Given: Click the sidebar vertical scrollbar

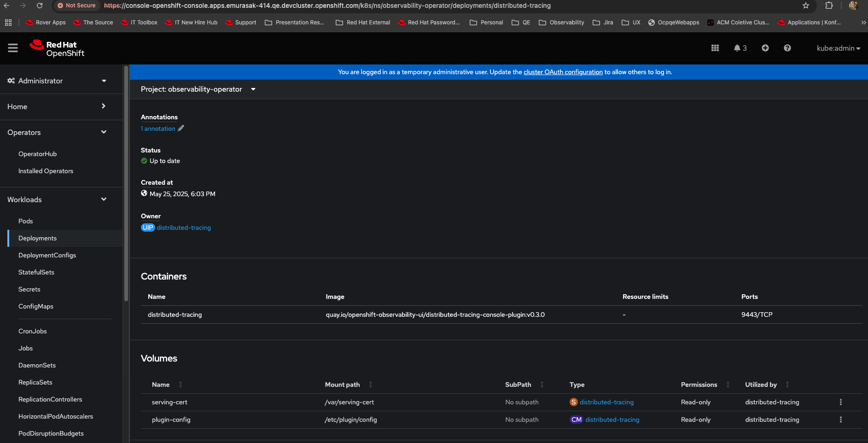Looking at the screenshot, I should (x=126, y=184).
